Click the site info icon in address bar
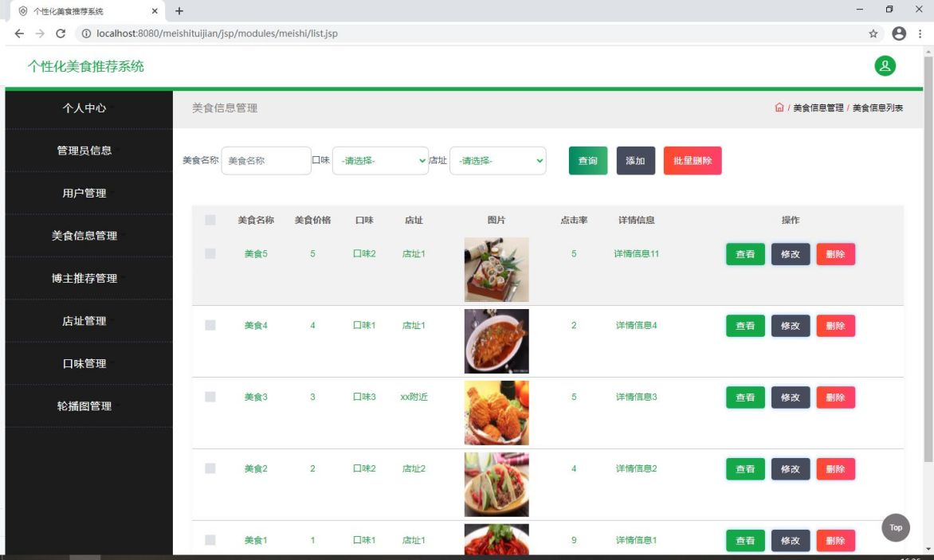Image resolution: width=934 pixels, height=560 pixels. click(x=86, y=33)
